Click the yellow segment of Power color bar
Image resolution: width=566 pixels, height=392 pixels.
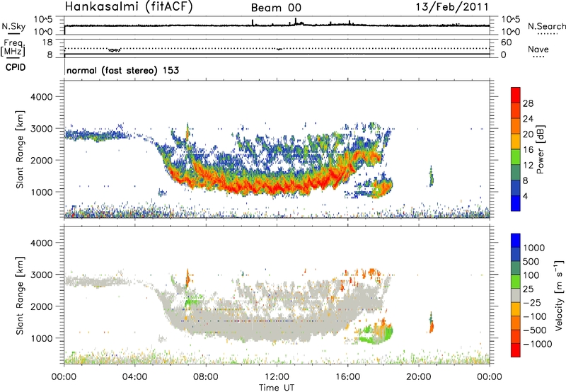point(516,142)
